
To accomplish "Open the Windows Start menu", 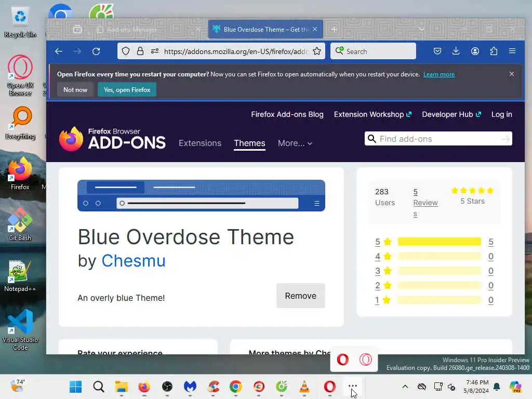I will click(x=75, y=387).
